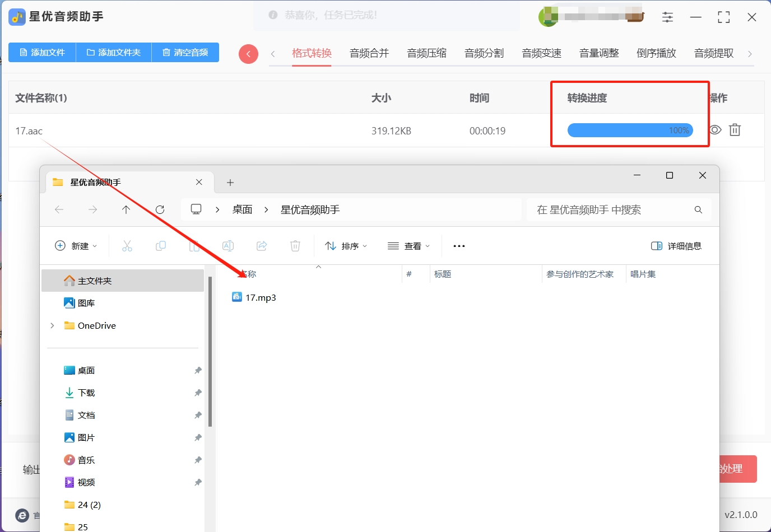The height and width of the screenshot is (532, 771).
Task: Go to the 倒序播放 tab
Action: (x=656, y=53)
